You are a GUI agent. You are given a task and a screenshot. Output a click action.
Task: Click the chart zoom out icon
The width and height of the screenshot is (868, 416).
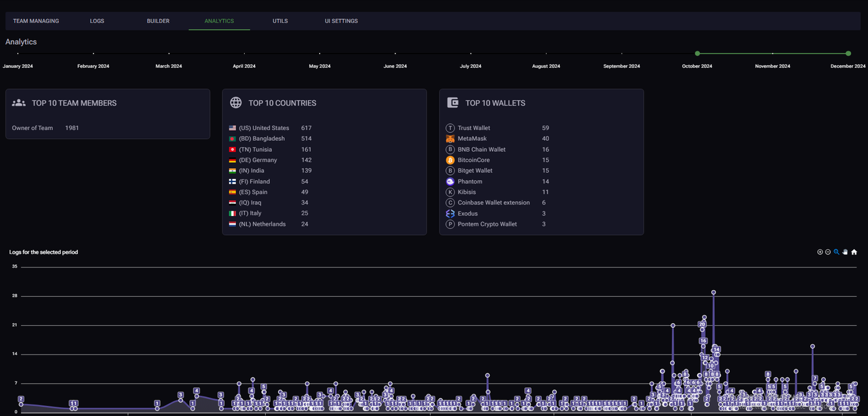click(x=828, y=252)
